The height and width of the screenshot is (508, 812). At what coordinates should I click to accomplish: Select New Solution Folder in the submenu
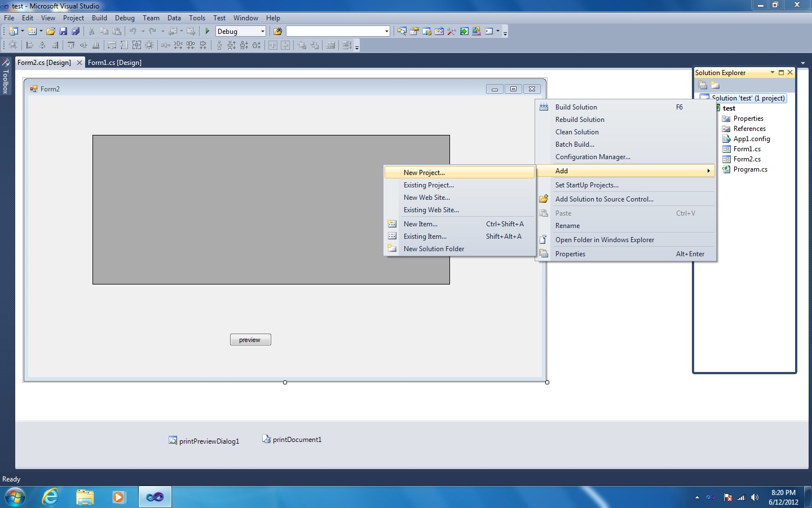(x=460, y=249)
